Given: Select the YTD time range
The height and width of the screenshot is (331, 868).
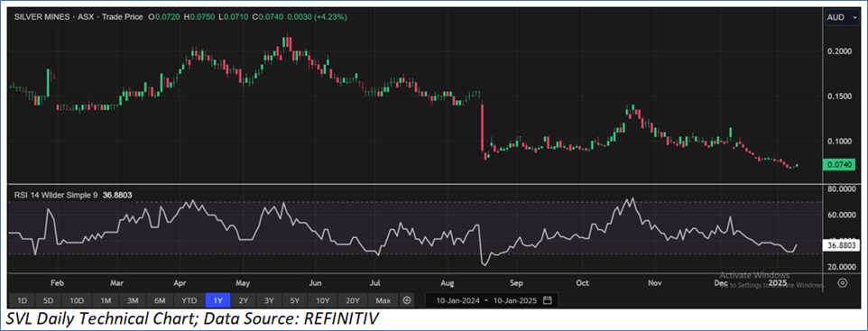Looking at the screenshot, I should (189, 300).
